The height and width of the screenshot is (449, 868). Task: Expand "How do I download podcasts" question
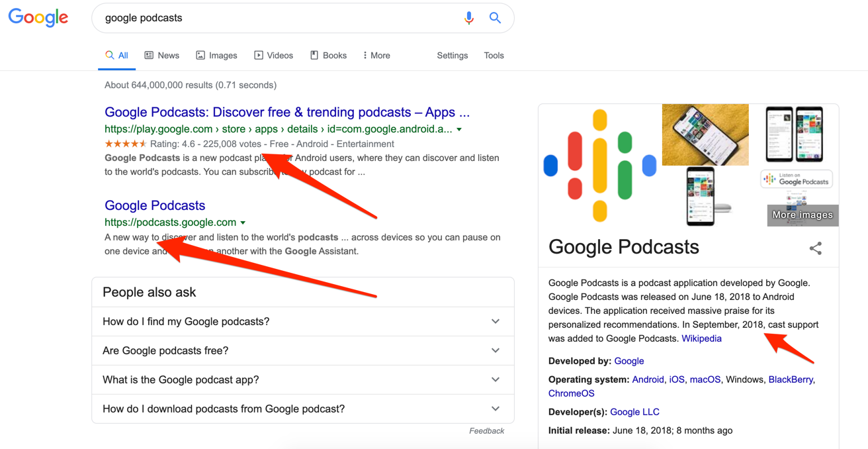(303, 409)
